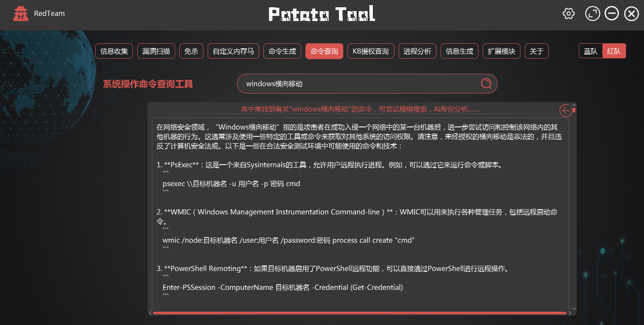Click the scroll down arrow of the results panel
The width and height of the screenshot is (644, 325).
[x=574, y=308]
